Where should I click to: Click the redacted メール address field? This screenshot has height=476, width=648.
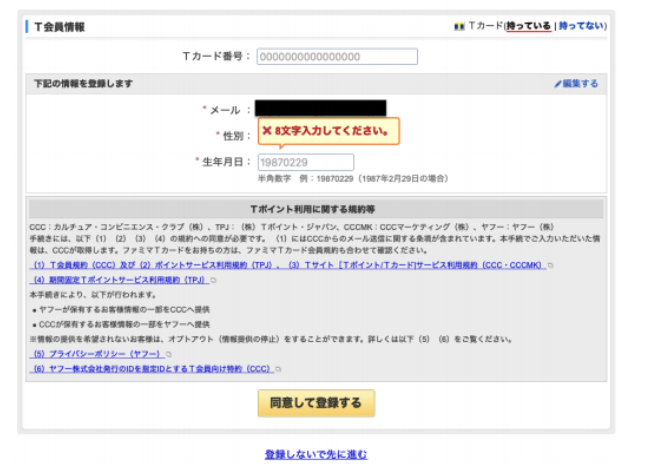(320, 109)
